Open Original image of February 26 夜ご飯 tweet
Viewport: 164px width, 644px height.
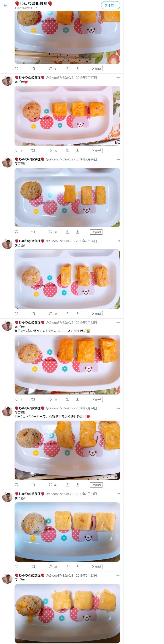(x=96, y=232)
